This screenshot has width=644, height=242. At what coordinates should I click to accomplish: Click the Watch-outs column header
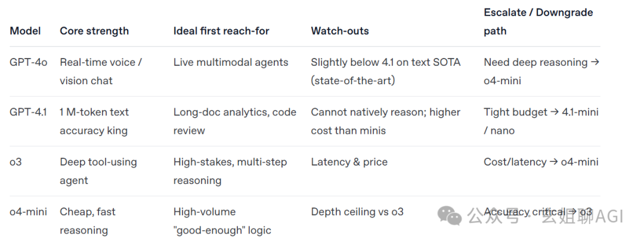pos(340,31)
